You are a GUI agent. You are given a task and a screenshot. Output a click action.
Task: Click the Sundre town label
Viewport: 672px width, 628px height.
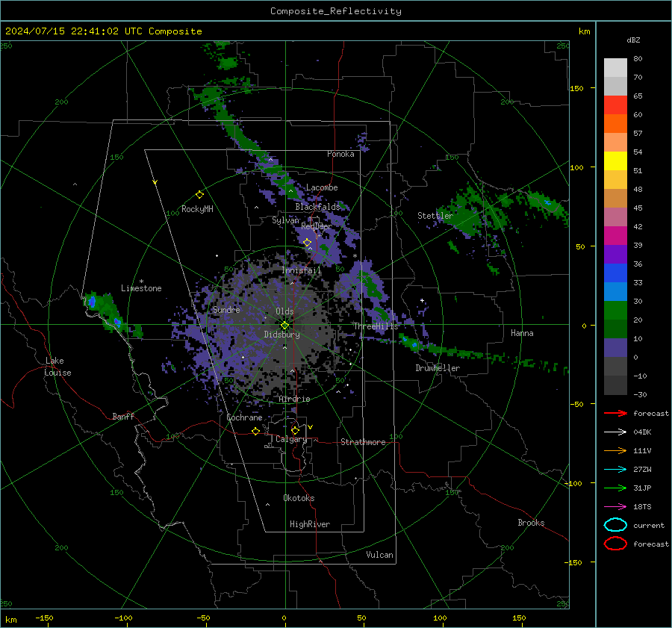click(226, 310)
